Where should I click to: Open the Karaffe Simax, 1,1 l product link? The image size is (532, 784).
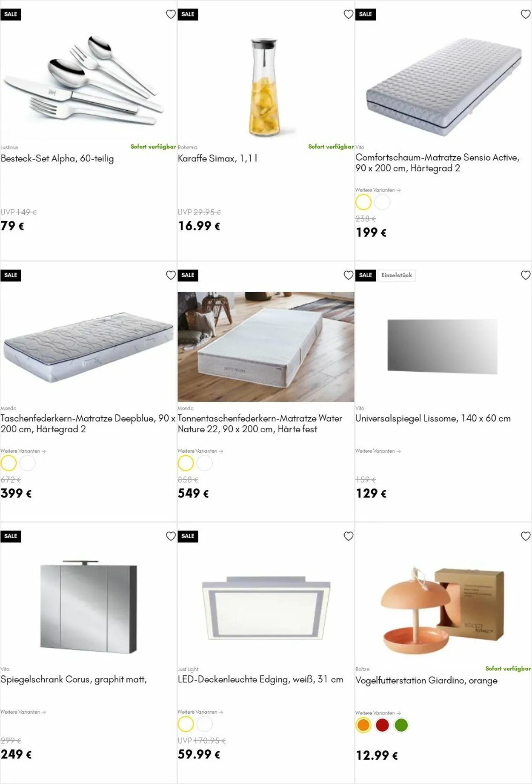click(217, 158)
